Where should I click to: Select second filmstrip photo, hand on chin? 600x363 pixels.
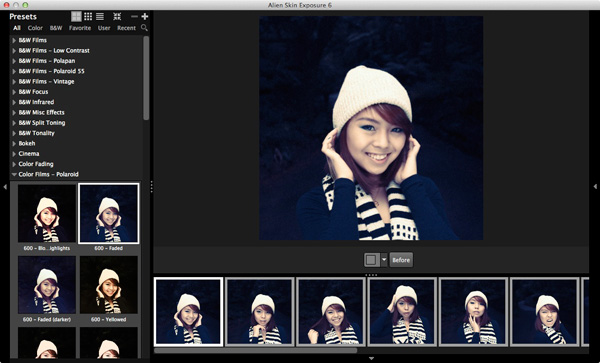(x=259, y=312)
